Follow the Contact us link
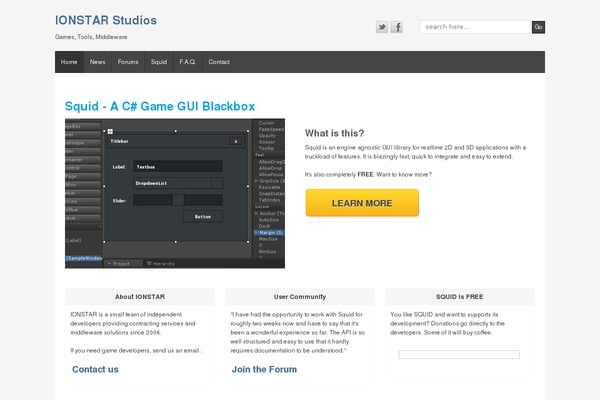The height and width of the screenshot is (400, 600). (x=95, y=369)
